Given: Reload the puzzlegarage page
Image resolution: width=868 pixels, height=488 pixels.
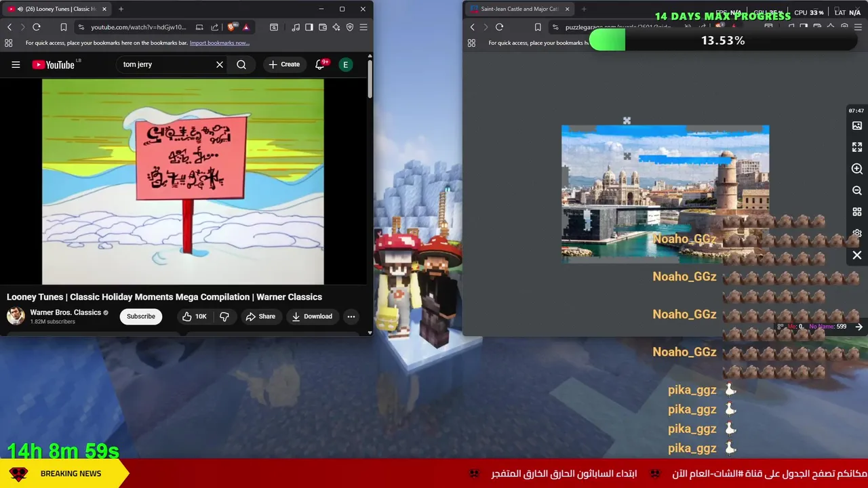Looking at the screenshot, I should [x=500, y=27].
